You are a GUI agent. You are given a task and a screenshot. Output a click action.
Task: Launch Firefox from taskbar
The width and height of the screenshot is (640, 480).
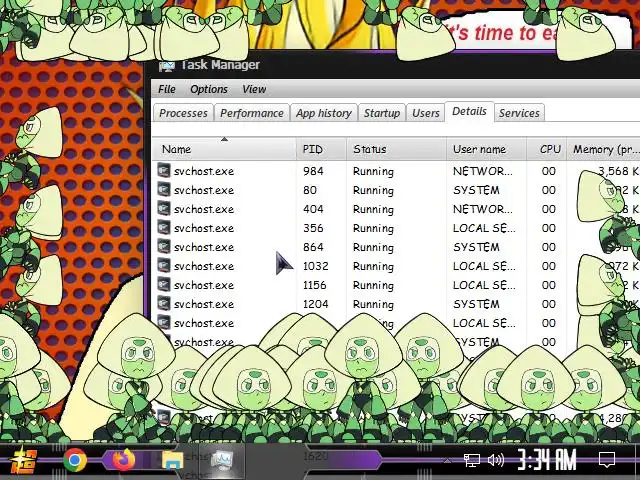[x=124, y=460]
